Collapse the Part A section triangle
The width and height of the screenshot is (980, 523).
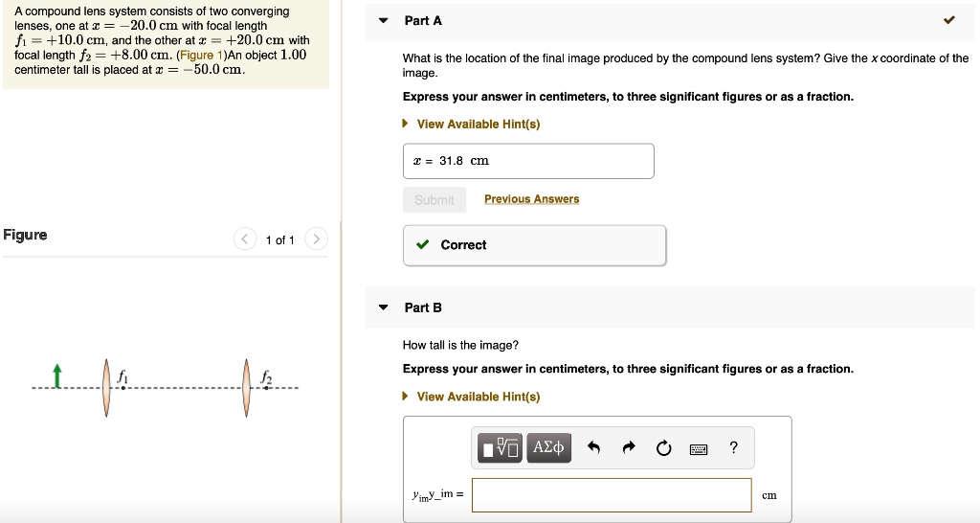coord(384,21)
